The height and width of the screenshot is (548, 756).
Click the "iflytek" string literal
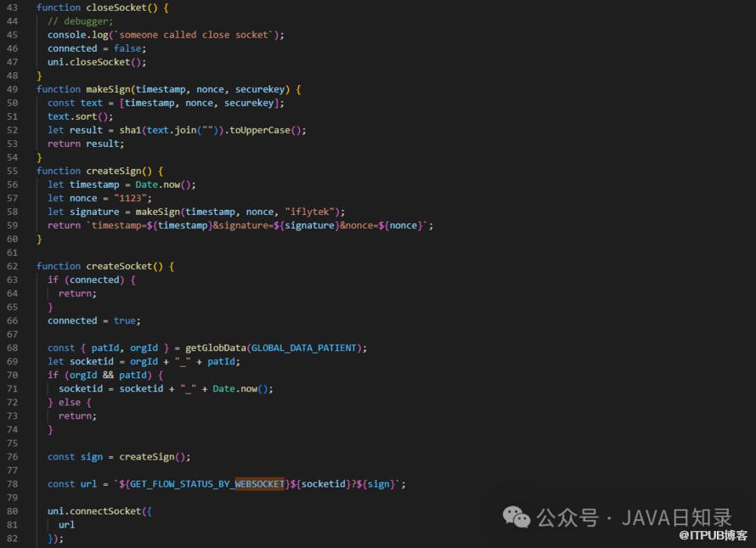[x=309, y=212]
